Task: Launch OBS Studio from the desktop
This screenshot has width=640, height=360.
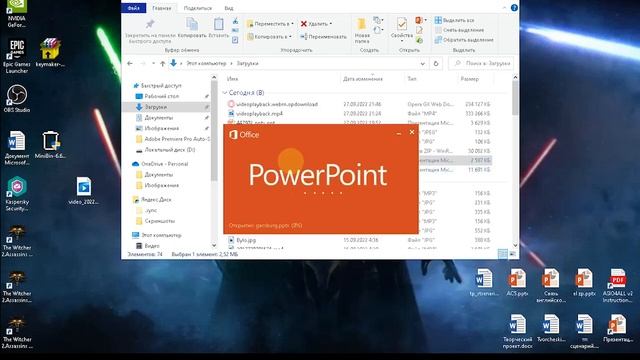Action: click(x=16, y=98)
